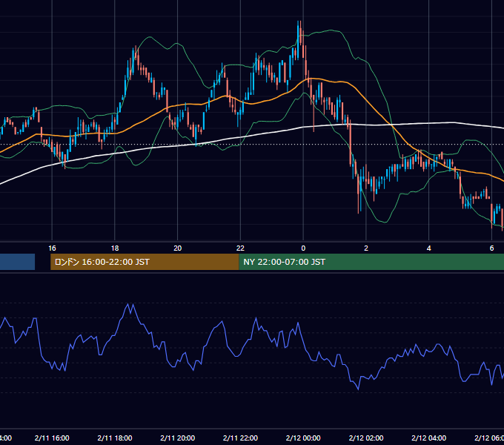Viewport: 504px width, 445px height.
Task: Click the 2/12 04:00 time label
Action: coord(429,438)
